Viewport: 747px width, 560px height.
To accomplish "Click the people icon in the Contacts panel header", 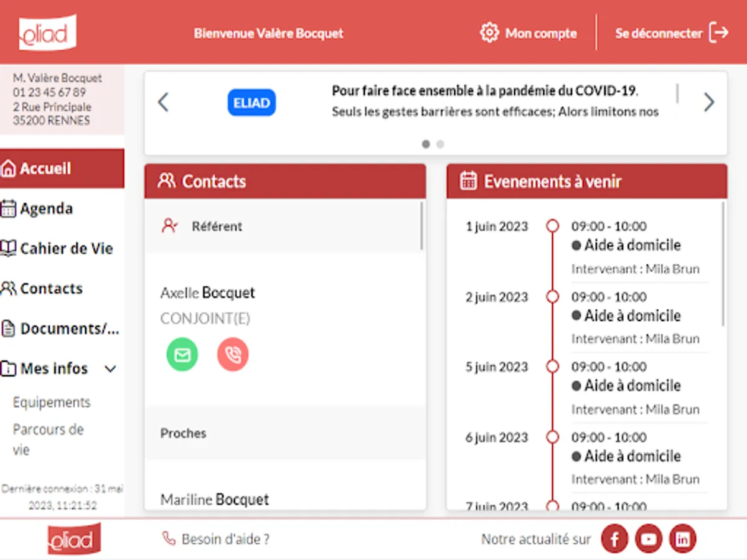I will click(167, 181).
